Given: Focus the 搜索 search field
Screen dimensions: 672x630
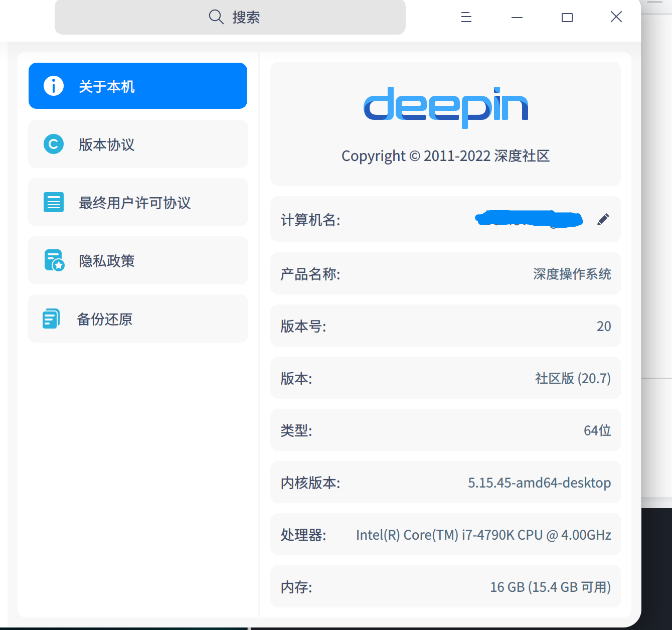Looking at the screenshot, I should (230, 17).
